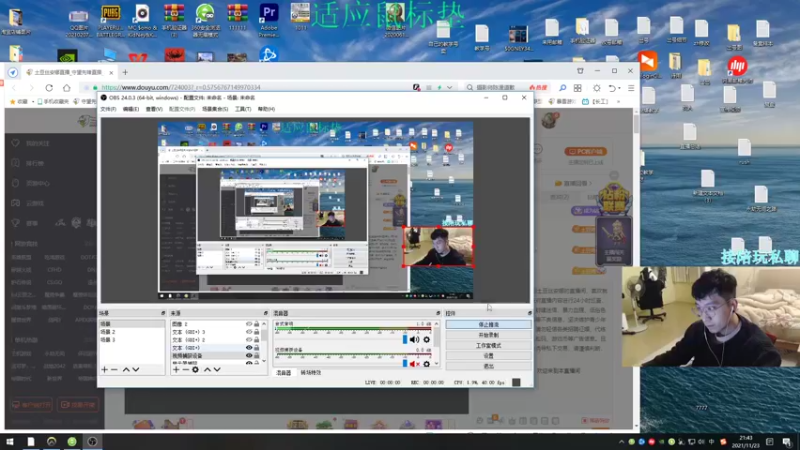Mute the 台式音响 speaker icon
Image resolution: width=800 pixels, height=450 pixels.
coord(414,340)
